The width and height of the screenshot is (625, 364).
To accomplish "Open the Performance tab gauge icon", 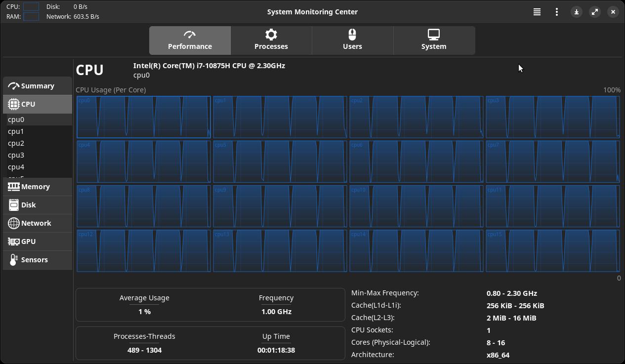I will point(190,35).
